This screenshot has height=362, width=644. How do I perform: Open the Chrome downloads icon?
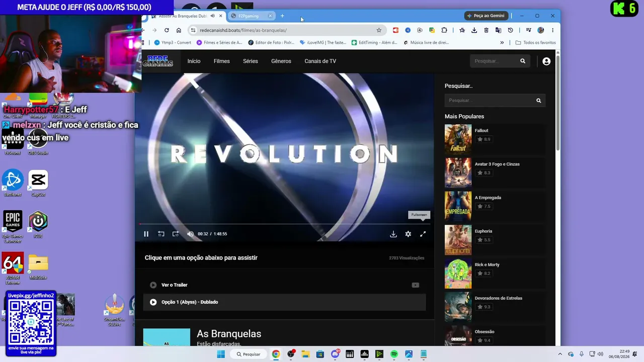pyautogui.click(x=474, y=30)
